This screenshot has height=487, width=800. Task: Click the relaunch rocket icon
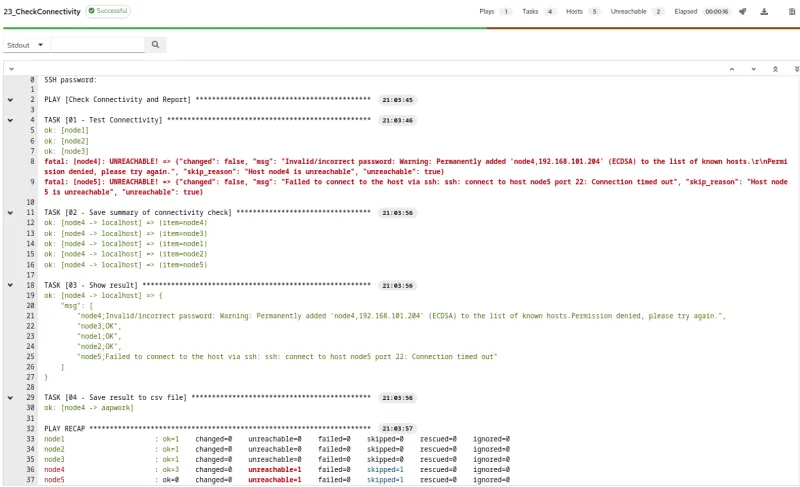742,11
